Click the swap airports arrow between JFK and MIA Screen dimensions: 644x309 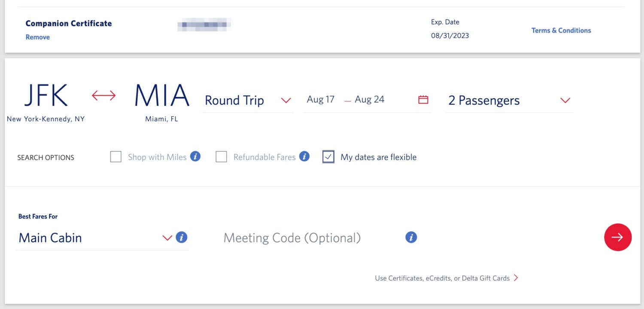tap(103, 95)
